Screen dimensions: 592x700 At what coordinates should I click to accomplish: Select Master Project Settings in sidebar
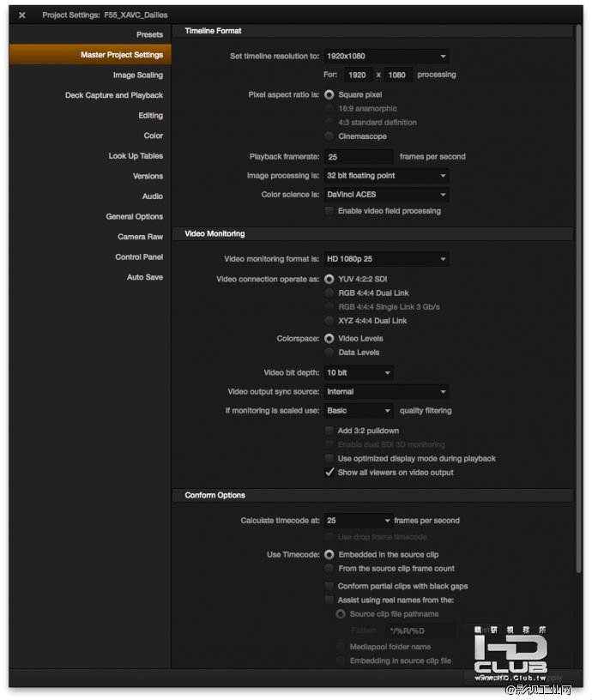(x=90, y=54)
